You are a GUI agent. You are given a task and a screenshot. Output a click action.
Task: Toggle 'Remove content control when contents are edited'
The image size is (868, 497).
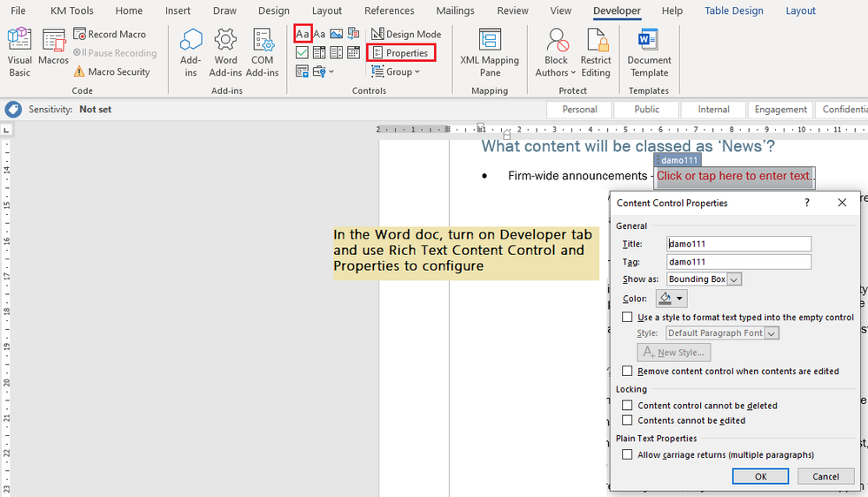coord(628,371)
